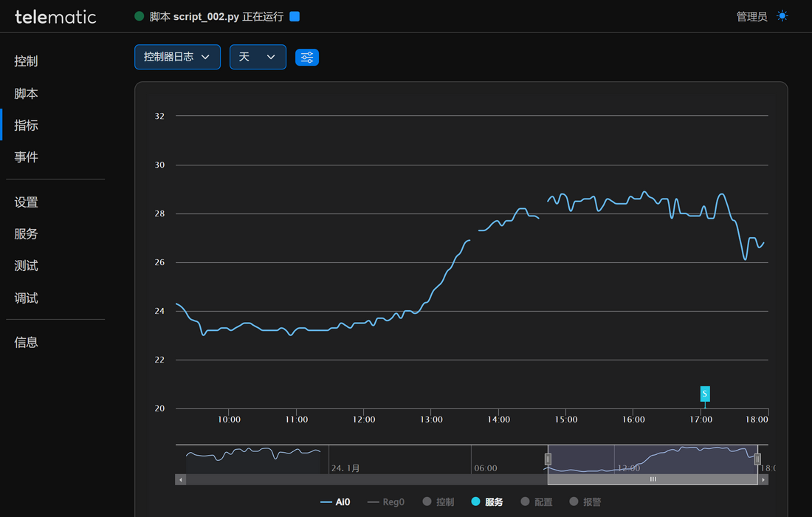Screen dimensions: 812x517
Task: Click the blue stop script square icon
Action: click(295, 16)
